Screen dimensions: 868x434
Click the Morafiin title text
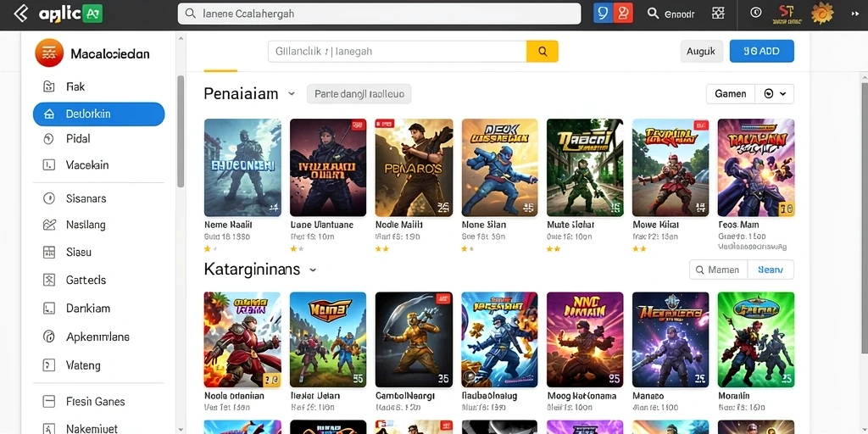tap(734, 396)
